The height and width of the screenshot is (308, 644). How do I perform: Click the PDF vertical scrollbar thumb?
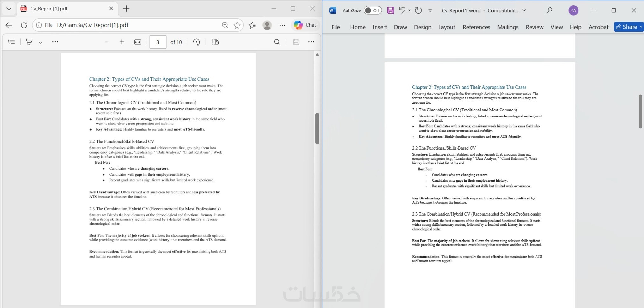click(317, 128)
